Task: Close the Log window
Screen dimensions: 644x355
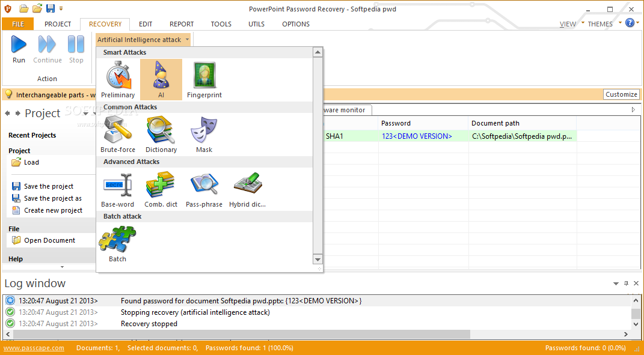Action: click(636, 283)
